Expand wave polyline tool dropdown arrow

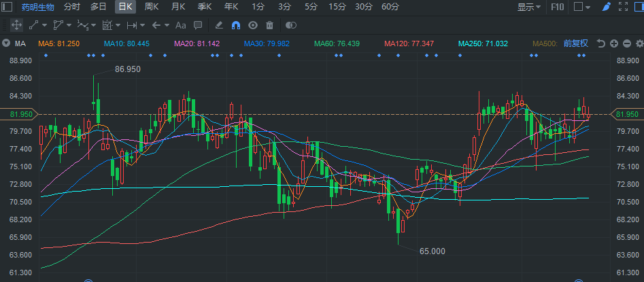click(93, 25)
